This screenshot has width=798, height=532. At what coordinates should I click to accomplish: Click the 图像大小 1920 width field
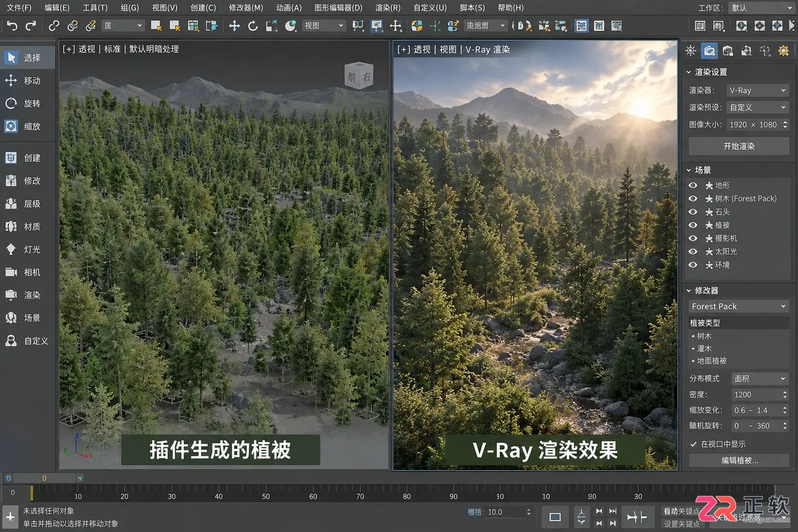coord(738,125)
